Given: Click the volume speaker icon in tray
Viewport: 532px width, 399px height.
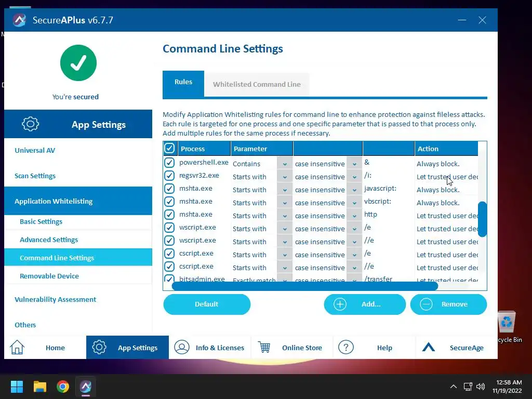Looking at the screenshot, I should pos(481,387).
